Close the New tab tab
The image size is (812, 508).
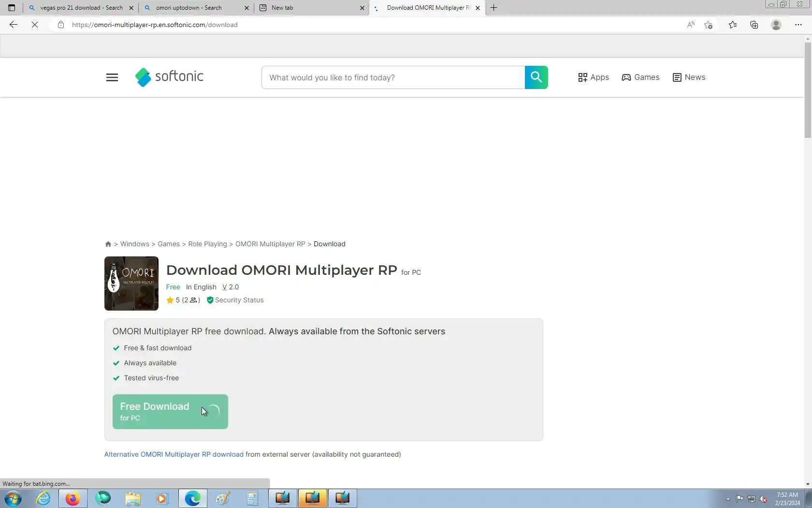tap(362, 8)
